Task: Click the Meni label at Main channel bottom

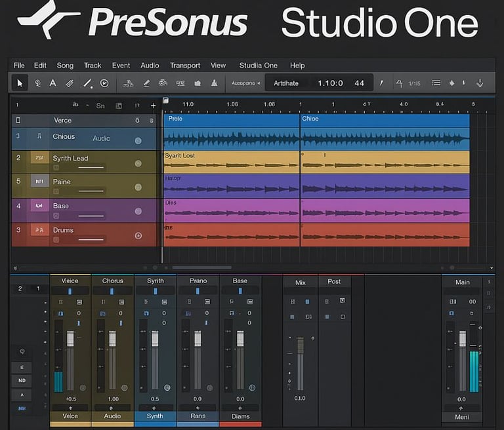Action: click(461, 417)
